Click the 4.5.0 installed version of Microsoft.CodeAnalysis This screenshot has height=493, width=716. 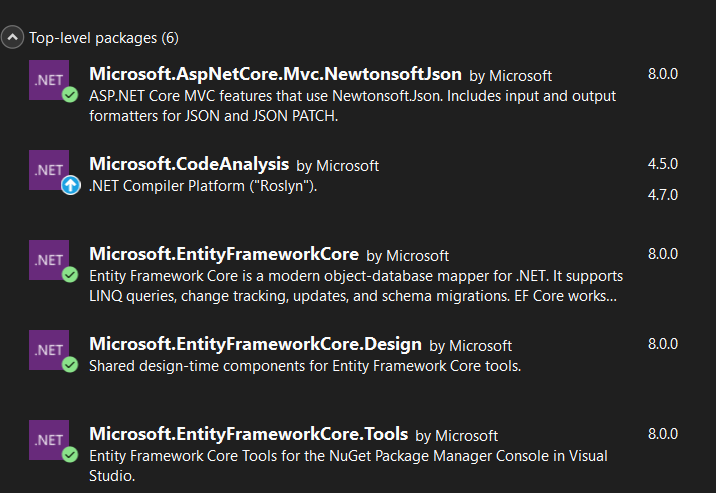point(662,163)
